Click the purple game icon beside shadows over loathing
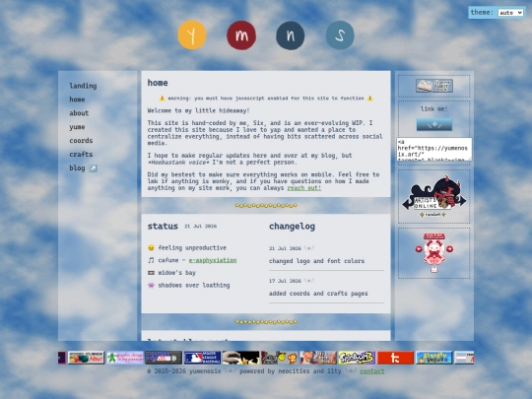Viewport: 532px width, 399px height. [x=151, y=286]
